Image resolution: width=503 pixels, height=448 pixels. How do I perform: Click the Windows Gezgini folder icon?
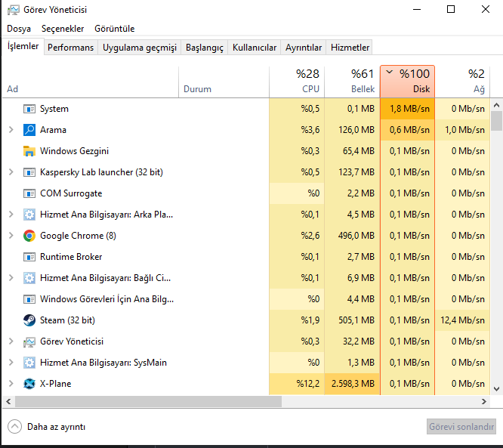tap(29, 151)
